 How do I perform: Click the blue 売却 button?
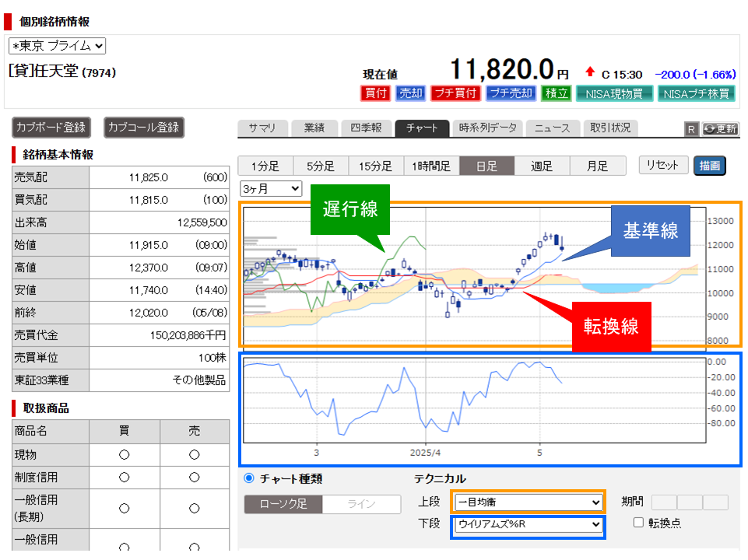(411, 93)
